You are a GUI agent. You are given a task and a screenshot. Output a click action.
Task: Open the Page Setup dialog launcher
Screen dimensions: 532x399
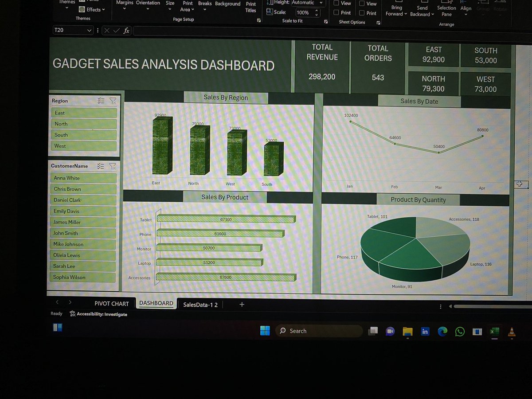259,20
